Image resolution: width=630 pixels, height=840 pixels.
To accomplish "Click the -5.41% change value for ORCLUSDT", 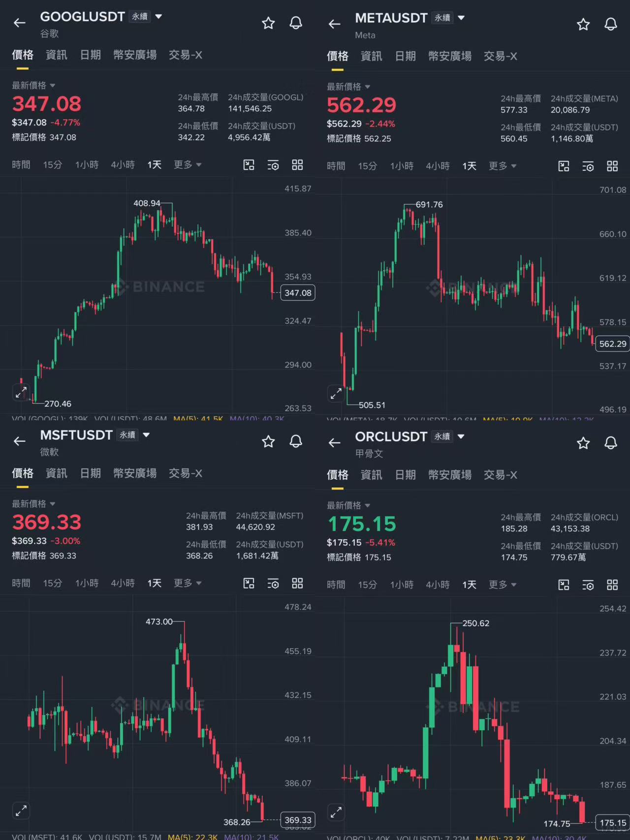I will coord(380,543).
